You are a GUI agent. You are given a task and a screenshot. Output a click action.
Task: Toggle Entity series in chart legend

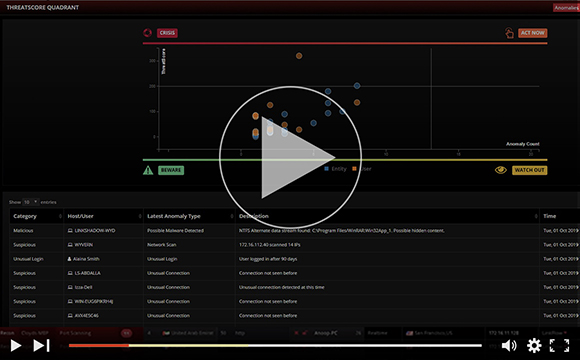tap(335, 169)
